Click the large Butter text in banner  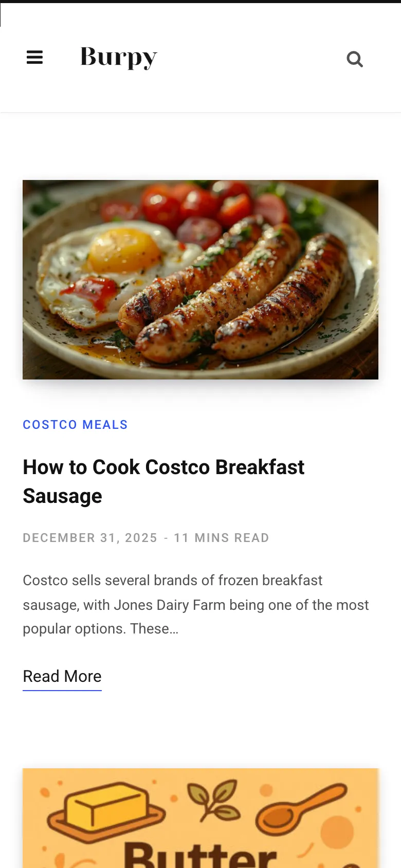[x=200, y=855]
